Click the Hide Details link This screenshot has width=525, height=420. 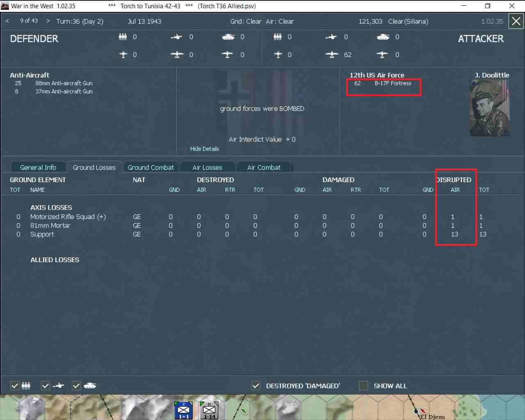205,149
